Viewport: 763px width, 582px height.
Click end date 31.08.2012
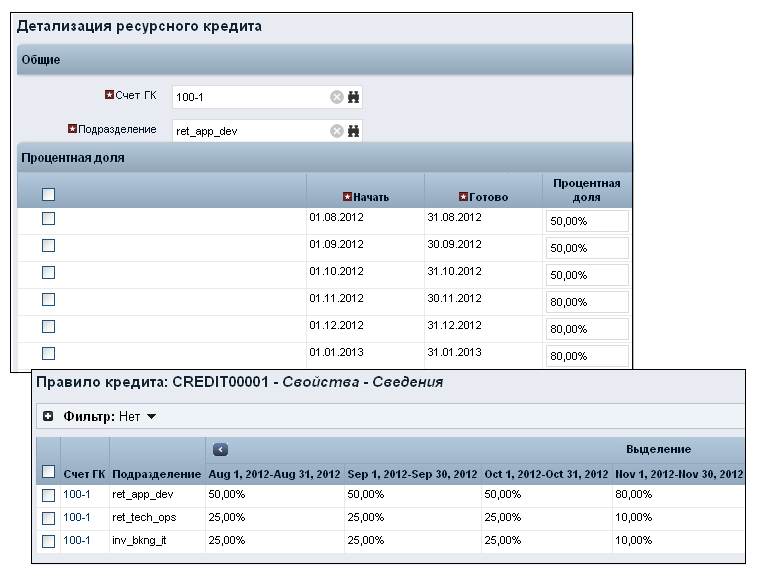click(x=454, y=217)
